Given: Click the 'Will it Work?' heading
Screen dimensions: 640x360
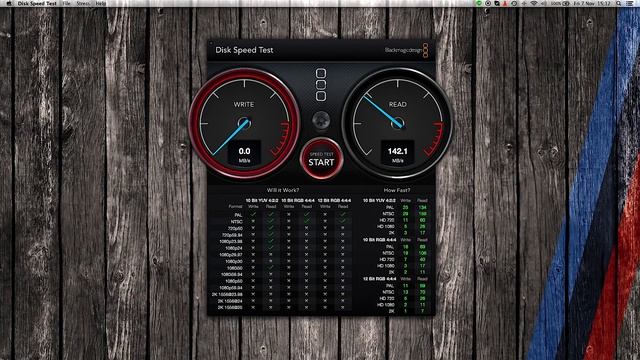Looking at the screenshot, I should [283, 190].
